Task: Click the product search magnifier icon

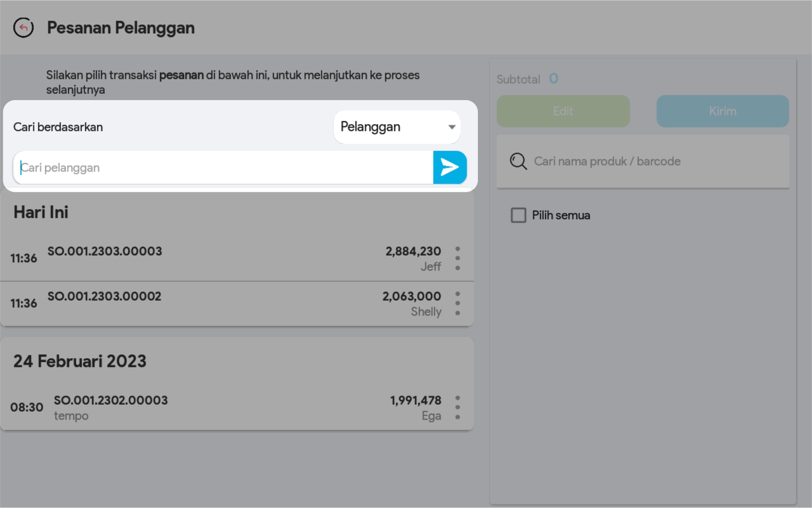Action: tap(518, 161)
